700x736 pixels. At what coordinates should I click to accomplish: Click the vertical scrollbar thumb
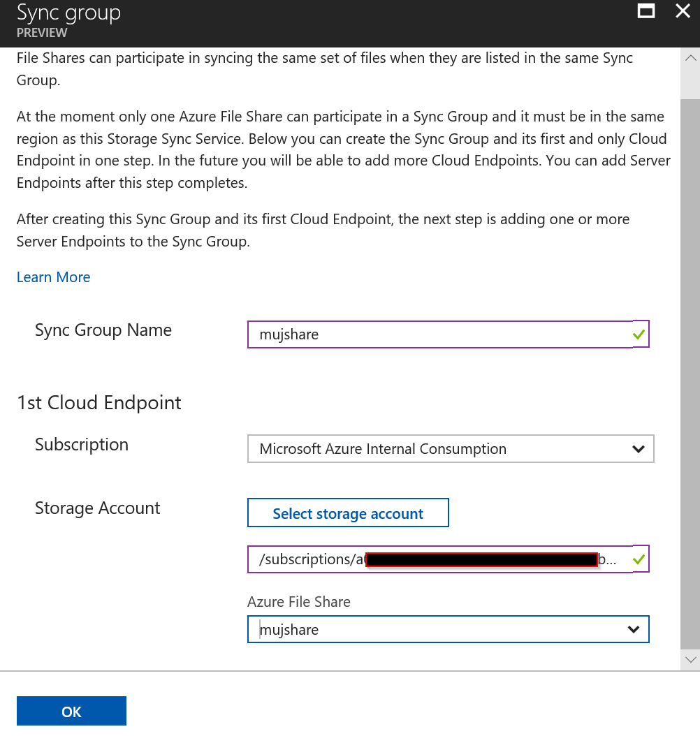click(690, 373)
